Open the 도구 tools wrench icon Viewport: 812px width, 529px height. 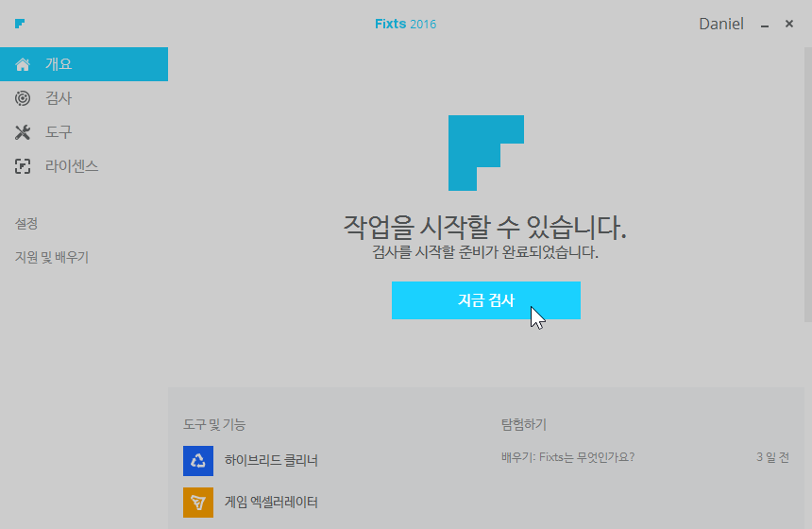23,132
